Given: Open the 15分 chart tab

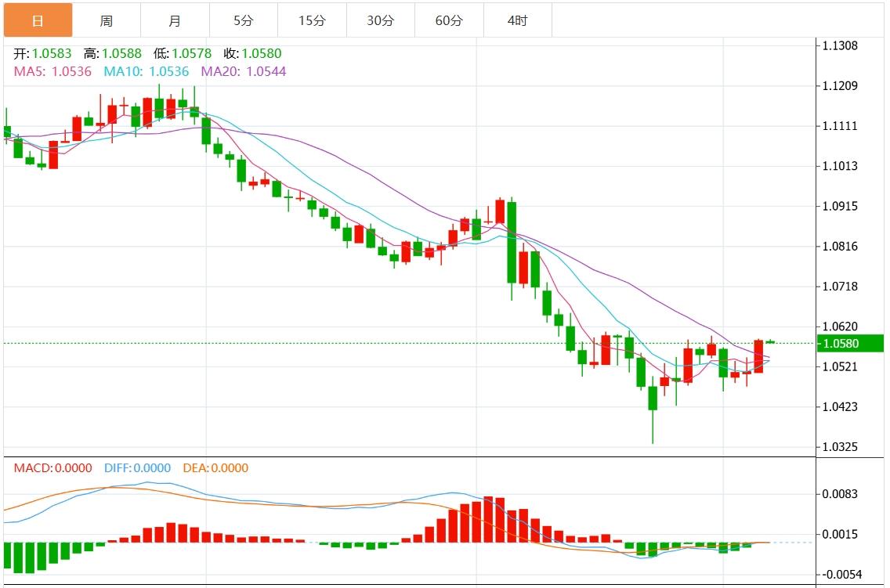Looking at the screenshot, I should pos(312,20).
